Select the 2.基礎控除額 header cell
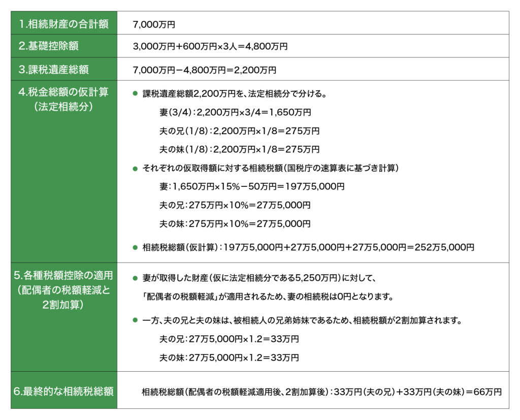520x420 pixels. (x=64, y=46)
